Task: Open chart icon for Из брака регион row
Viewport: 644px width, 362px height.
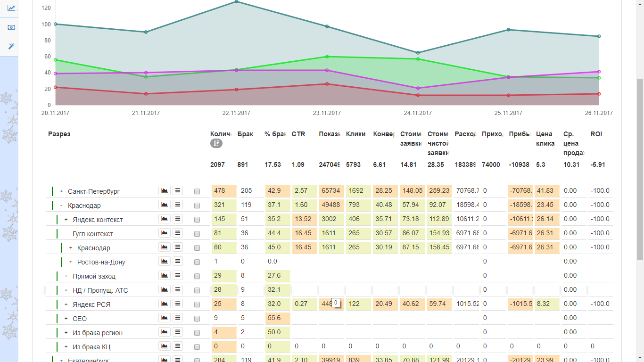Action: tap(165, 332)
